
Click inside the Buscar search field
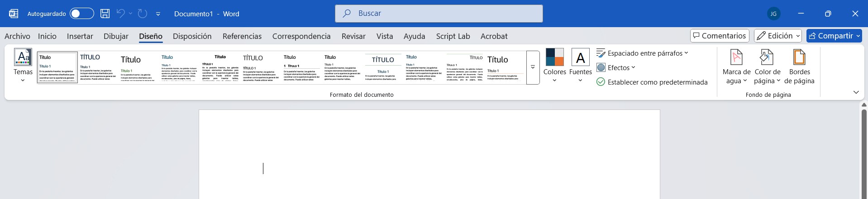(439, 14)
